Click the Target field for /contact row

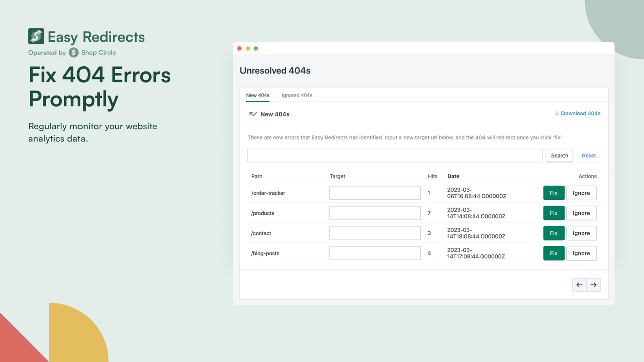tap(374, 233)
